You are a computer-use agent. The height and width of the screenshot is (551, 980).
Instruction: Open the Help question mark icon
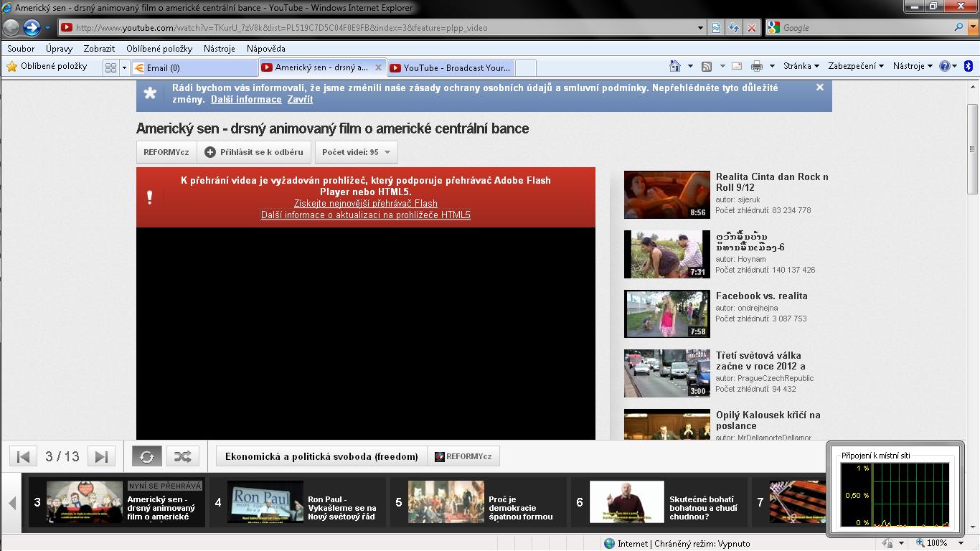pyautogui.click(x=944, y=66)
